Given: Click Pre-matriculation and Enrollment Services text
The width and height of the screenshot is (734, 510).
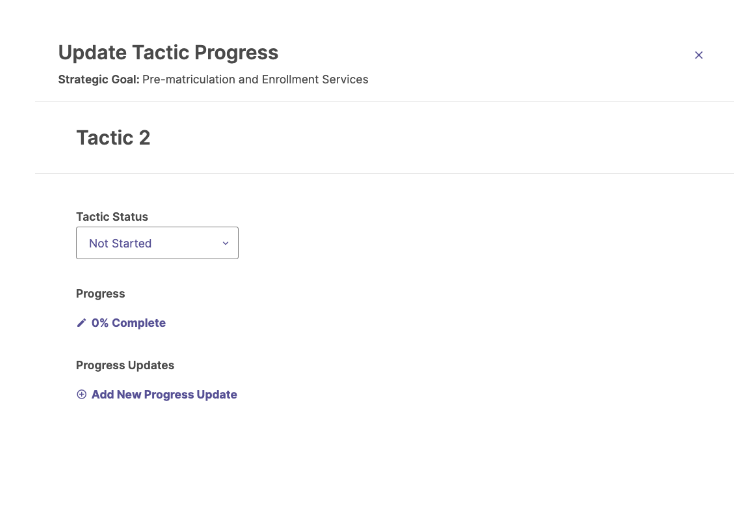Looking at the screenshot, I should tap(255, 80).
